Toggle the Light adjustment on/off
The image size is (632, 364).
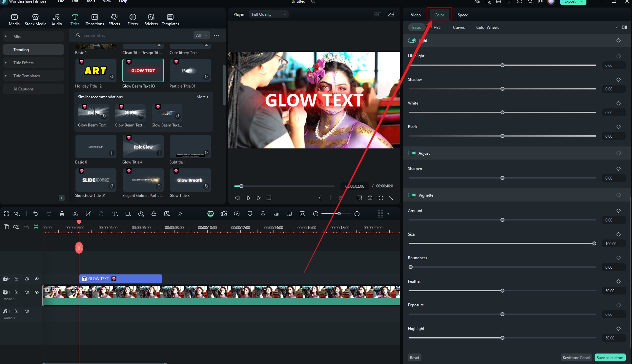point(412,40)
